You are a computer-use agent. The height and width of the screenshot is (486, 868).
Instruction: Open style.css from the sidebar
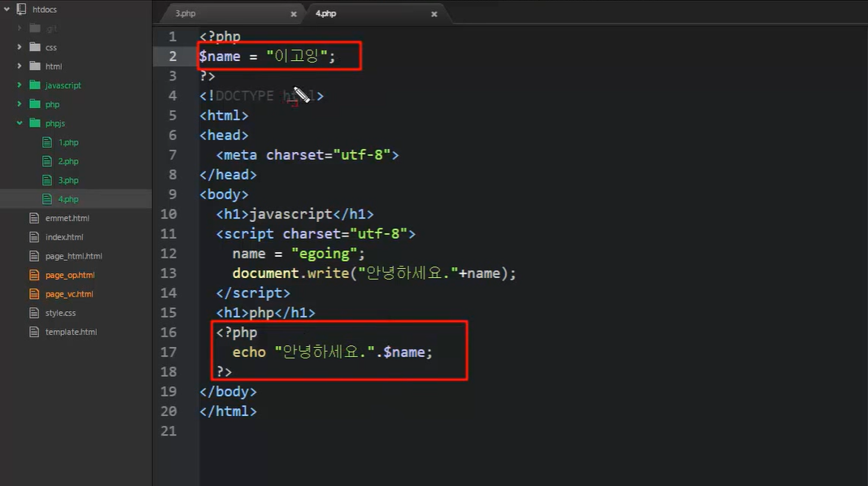(x=60, y=313)
